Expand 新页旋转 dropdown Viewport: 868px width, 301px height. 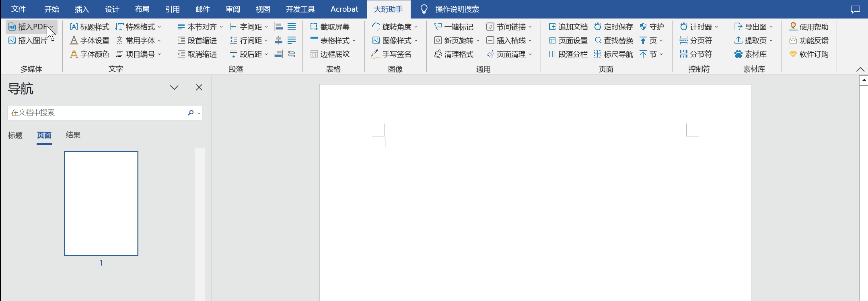[x=478, y=41]
